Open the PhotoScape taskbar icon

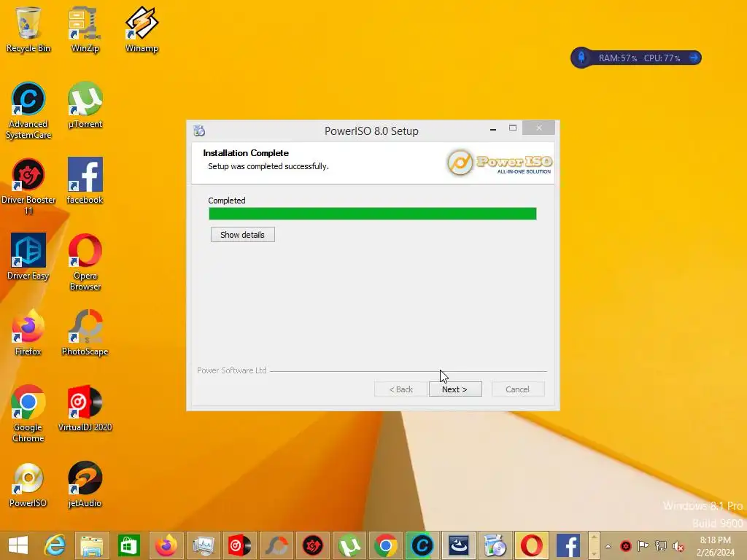tap(276, 545)
